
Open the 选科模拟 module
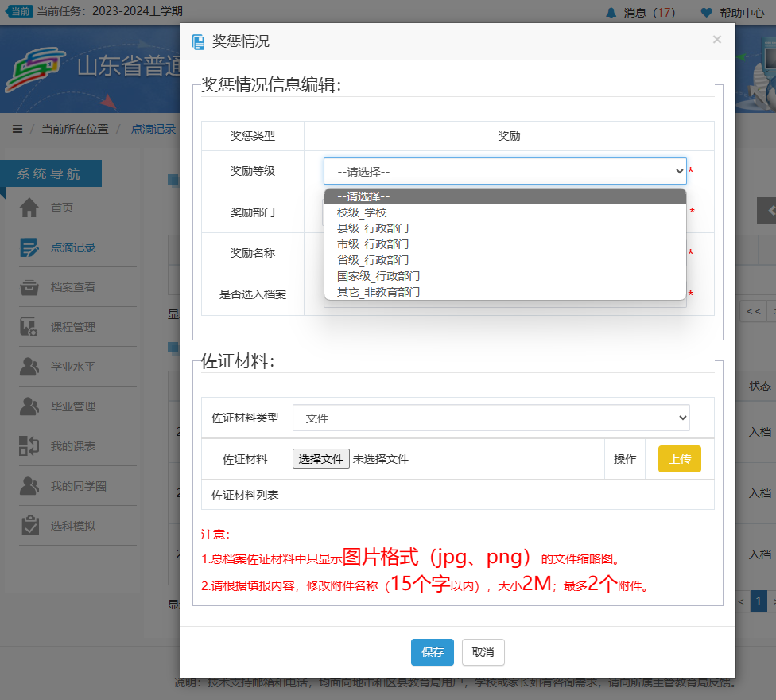point(64,526)
